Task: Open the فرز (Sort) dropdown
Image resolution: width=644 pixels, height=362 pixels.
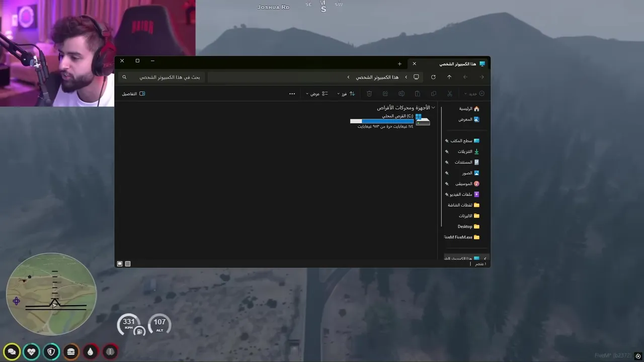Action: [346, 94]
